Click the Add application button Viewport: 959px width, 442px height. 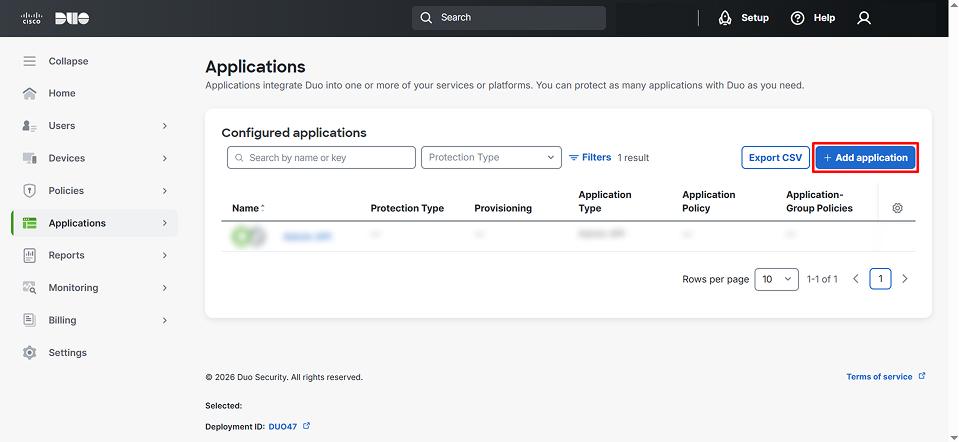(865, 158)
